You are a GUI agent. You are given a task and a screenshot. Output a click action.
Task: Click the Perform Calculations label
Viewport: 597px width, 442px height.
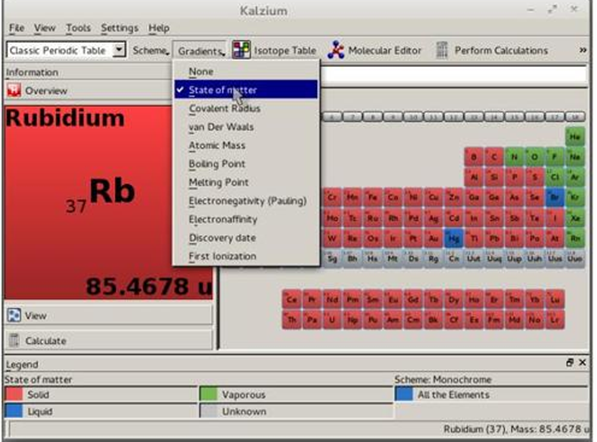pos(501,50)
